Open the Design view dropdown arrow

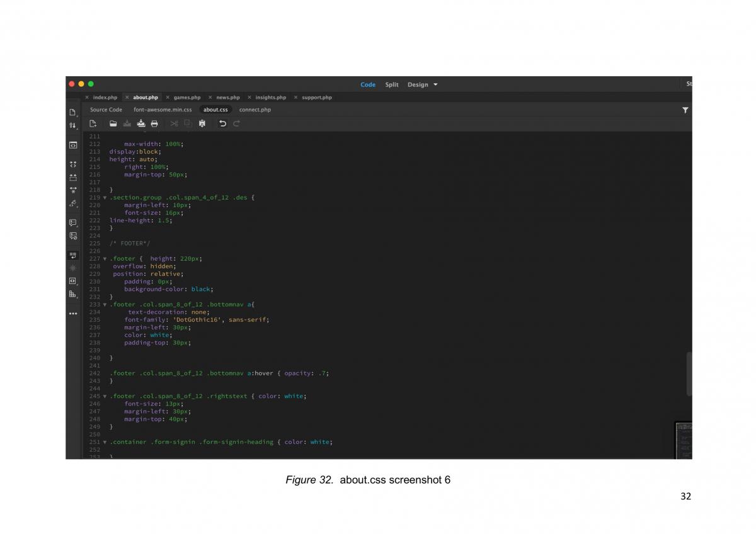coord(435,84)
